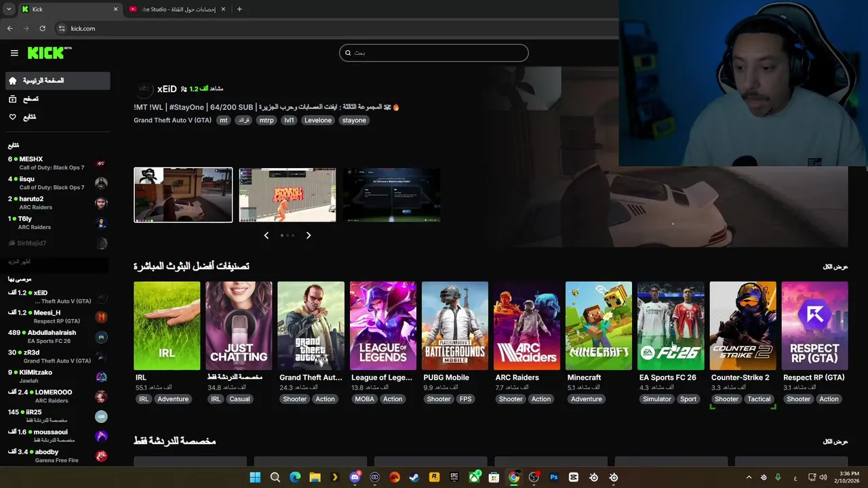Open iisqu in the following list

coord(58,183)
